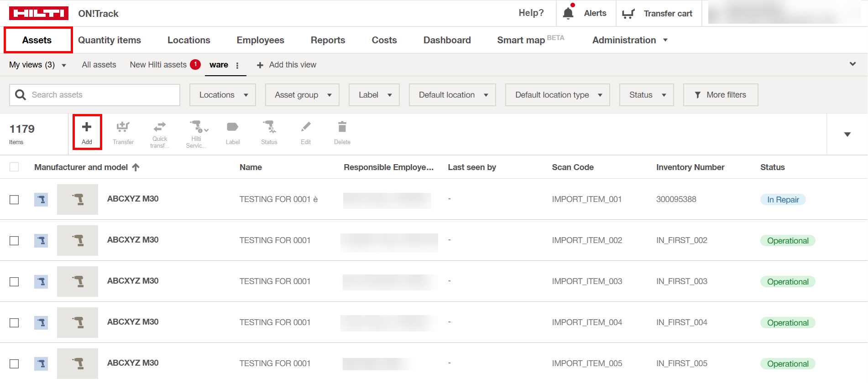Open the Reports tab

coord(328,40)
